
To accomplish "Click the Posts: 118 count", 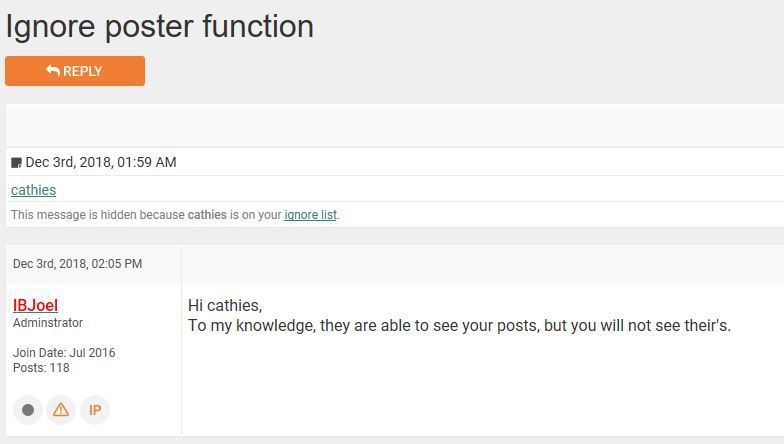I will (41, 368).
